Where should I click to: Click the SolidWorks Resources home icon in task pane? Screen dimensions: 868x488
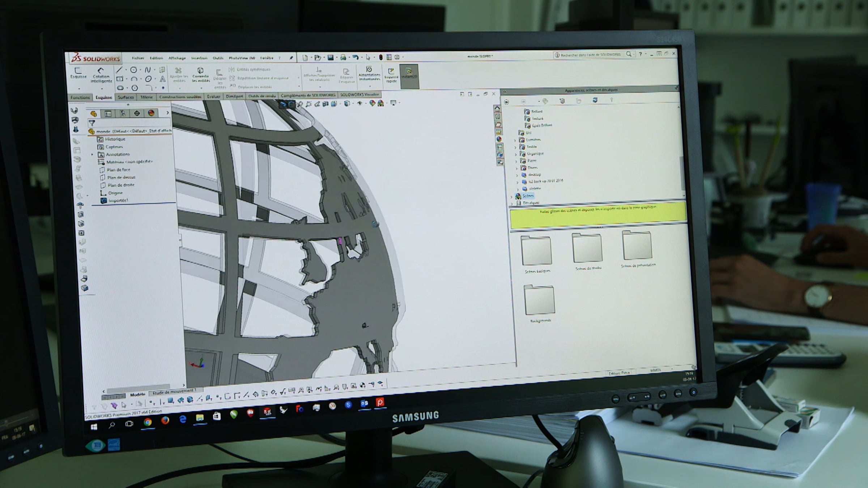pos(497,109)
